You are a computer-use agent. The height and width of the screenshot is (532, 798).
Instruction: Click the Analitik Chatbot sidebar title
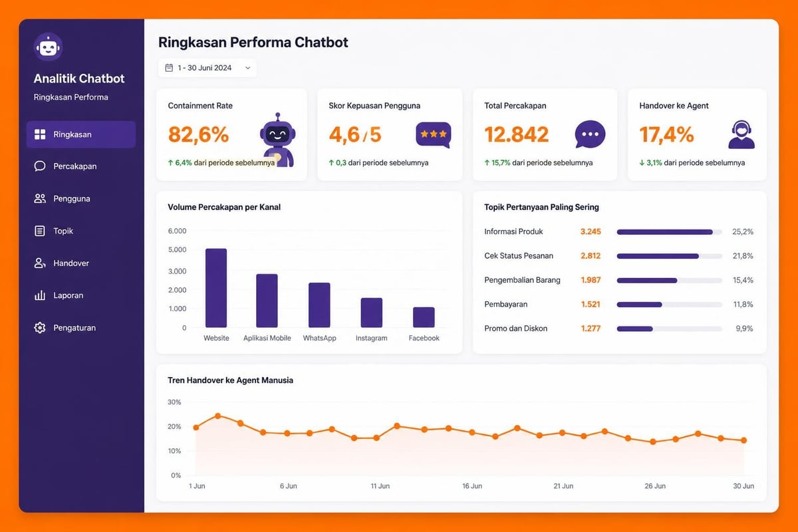coord(79,78)
